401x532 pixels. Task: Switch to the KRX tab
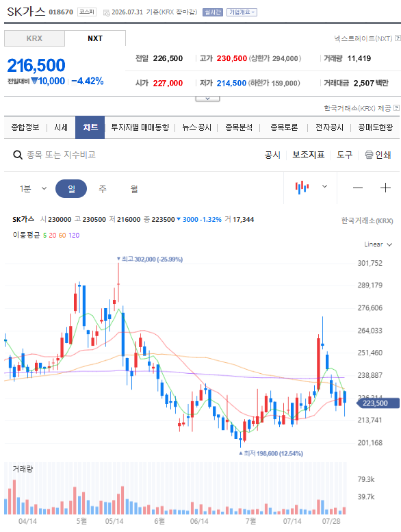(34, 38)
